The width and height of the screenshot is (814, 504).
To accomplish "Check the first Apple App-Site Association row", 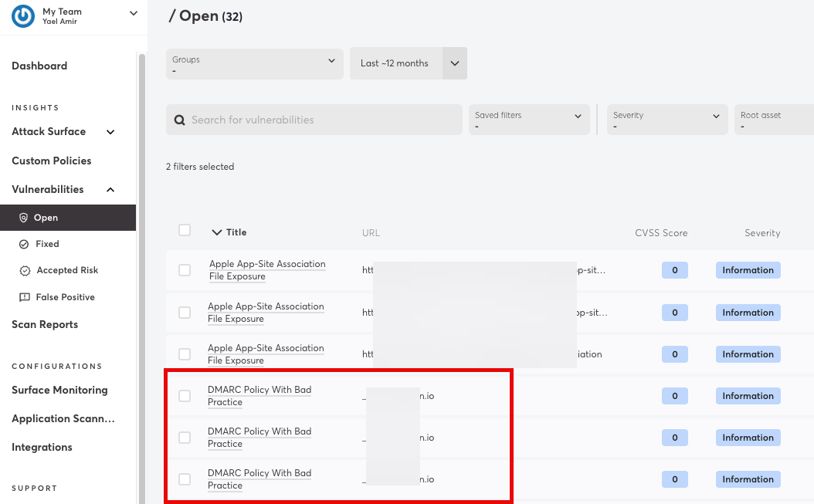I will click(x=185, y=270).
